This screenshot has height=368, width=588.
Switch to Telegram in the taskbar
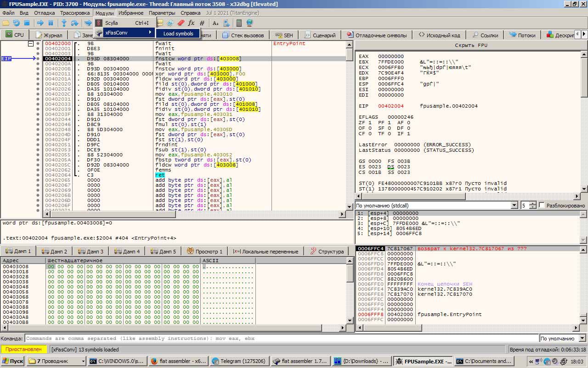click(x=239, y=361)
